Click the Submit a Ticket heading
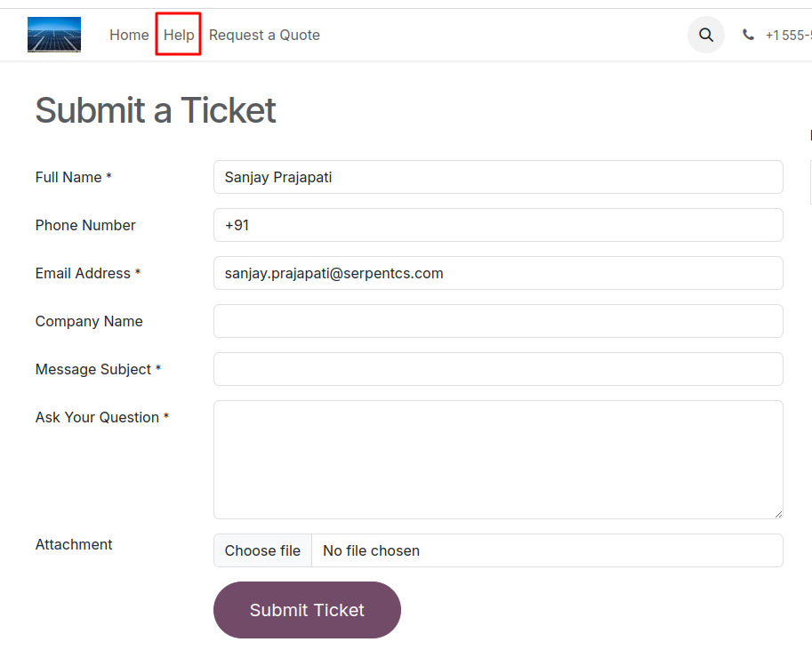The image size is (812, 658). pyautogui.click(x=156, y=110)
